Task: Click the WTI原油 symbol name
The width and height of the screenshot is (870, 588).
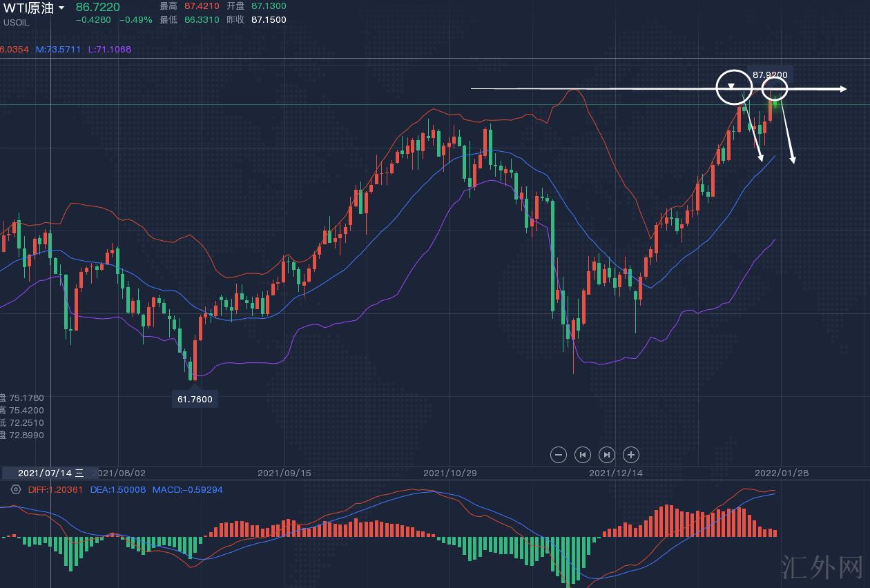Action: [x=28, y=8]
